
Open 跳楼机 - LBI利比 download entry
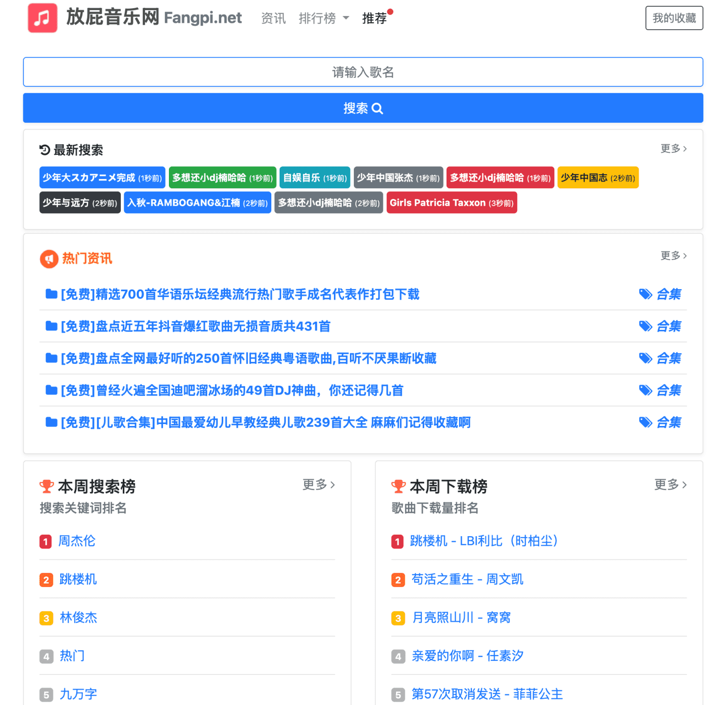tap(484, 541)
